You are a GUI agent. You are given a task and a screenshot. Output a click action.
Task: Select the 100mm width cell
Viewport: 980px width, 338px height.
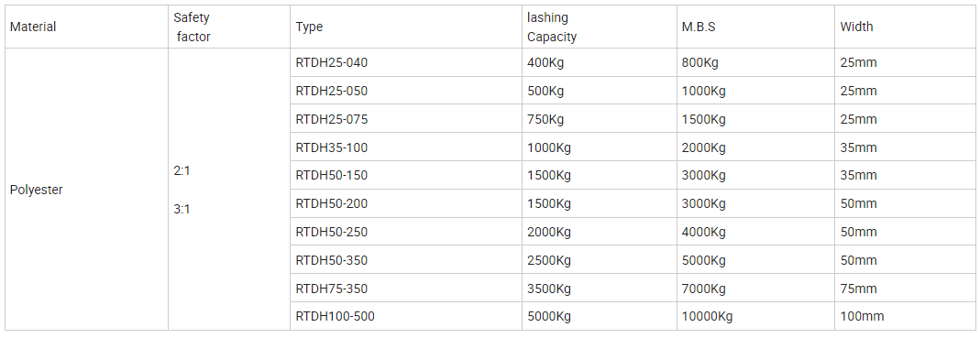pos(862,317)
